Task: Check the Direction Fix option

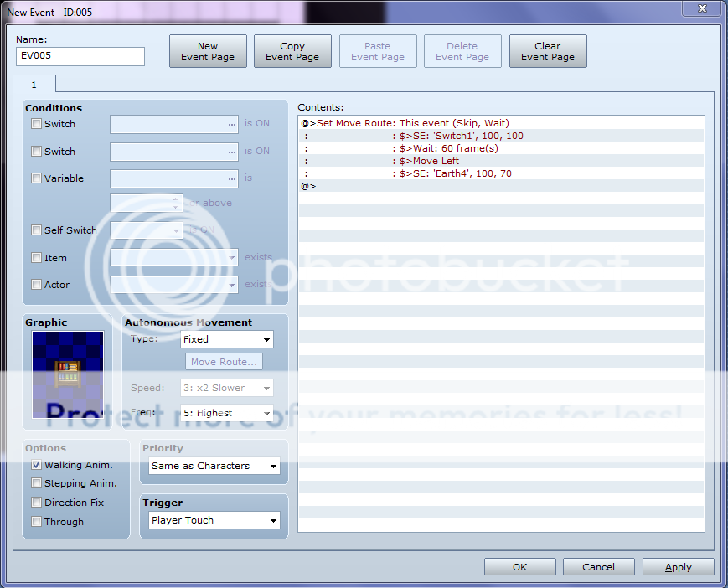Action: [x=36, y=503]
